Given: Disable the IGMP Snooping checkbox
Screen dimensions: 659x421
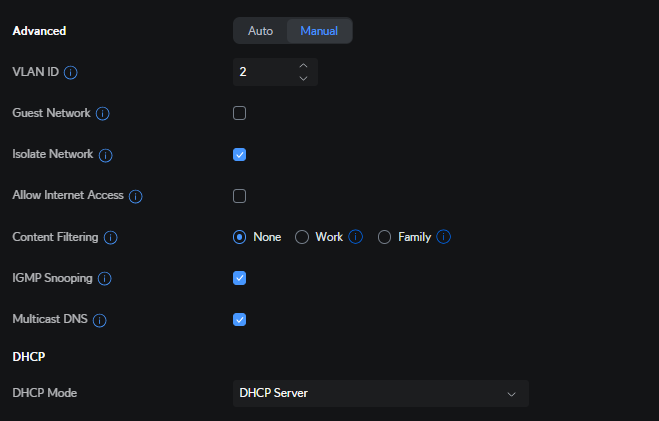Looking at the screenshot, I should (240, 278).
